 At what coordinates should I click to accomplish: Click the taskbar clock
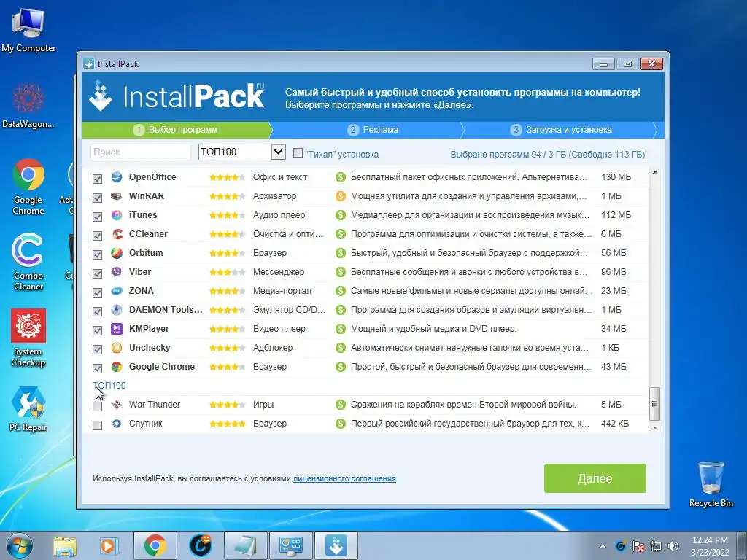[x=710, y=546]
